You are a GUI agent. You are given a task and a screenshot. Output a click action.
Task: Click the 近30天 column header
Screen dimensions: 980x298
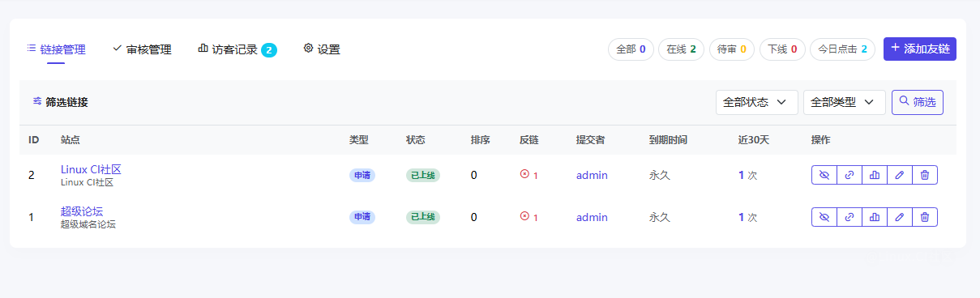[x=754, y=140]
